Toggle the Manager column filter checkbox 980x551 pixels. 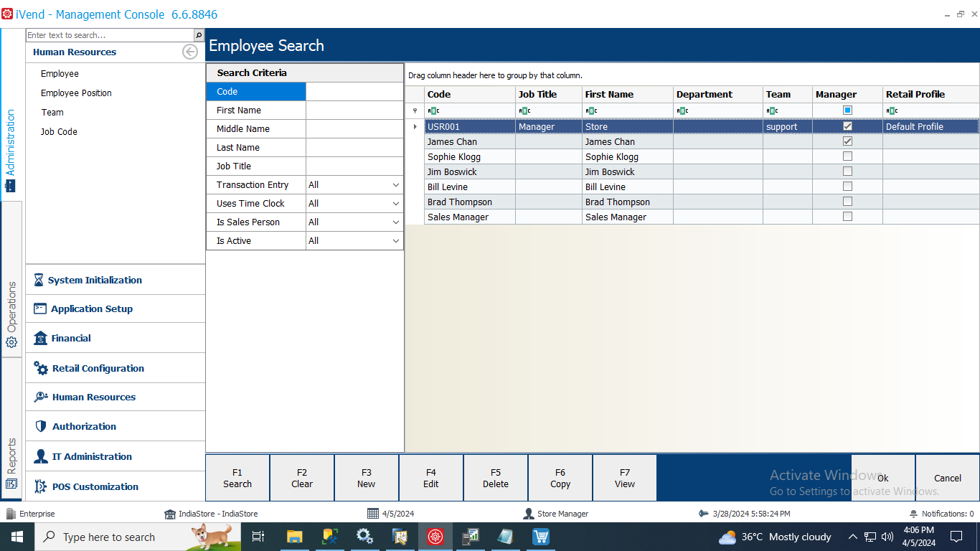pos(847,110)
